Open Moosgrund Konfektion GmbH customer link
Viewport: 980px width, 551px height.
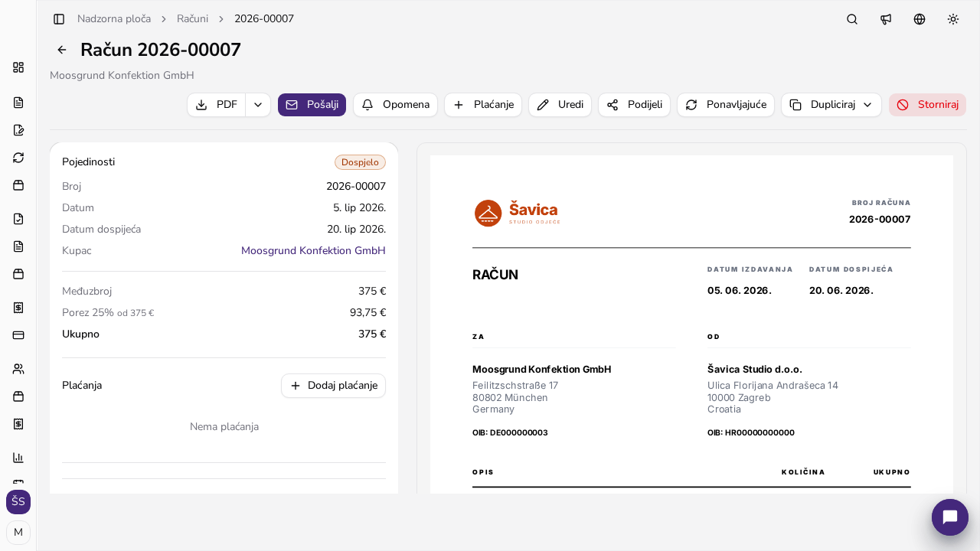coord(313,251)
